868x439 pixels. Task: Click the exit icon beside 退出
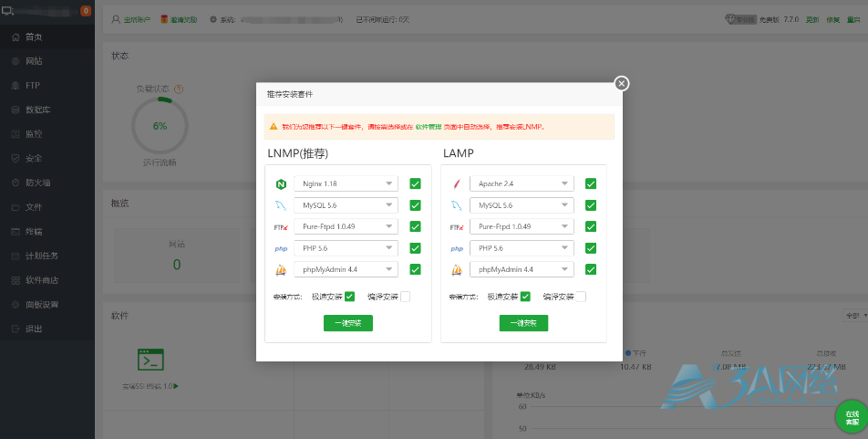coord(15,329)
